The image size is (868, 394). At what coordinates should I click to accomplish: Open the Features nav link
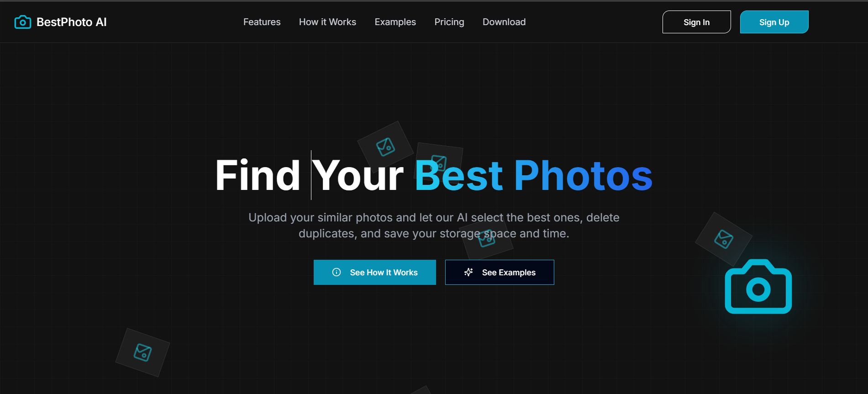[262, 22]
